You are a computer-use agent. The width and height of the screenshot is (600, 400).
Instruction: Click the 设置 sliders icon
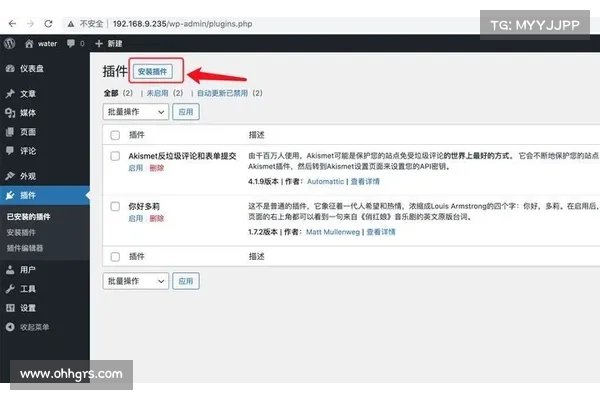point(10,308)
